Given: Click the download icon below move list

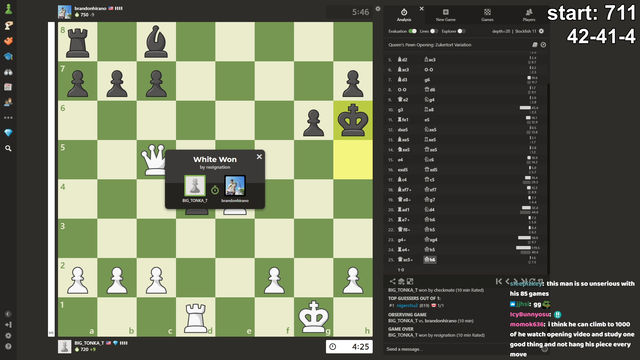Looking at the screenshot, I should tap(401, 281).
